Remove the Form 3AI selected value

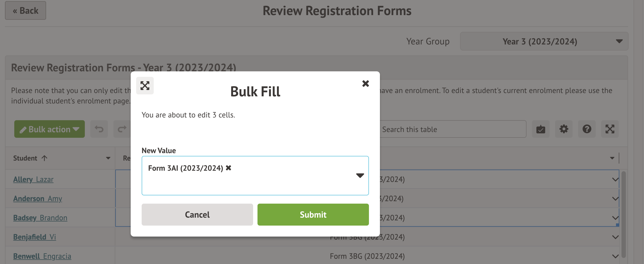pos(228,168)
